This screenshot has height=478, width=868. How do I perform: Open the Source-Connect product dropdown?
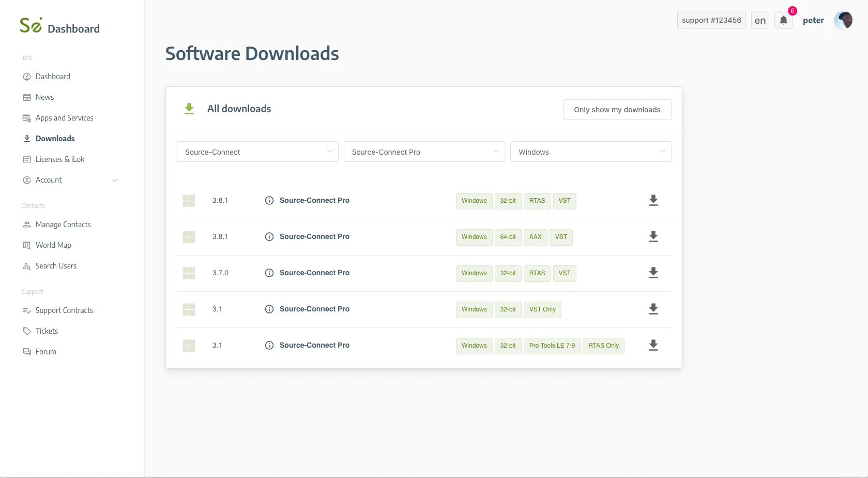pos(257,152)
